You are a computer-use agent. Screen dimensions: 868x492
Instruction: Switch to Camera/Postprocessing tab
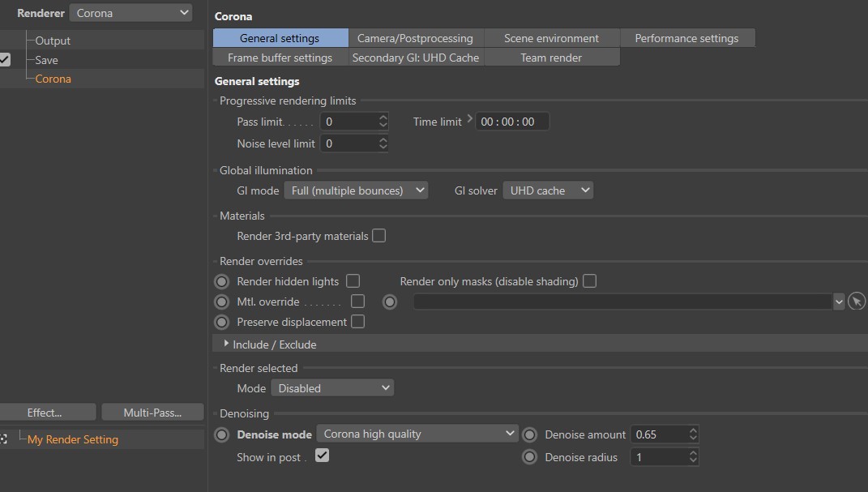[416, 38]
